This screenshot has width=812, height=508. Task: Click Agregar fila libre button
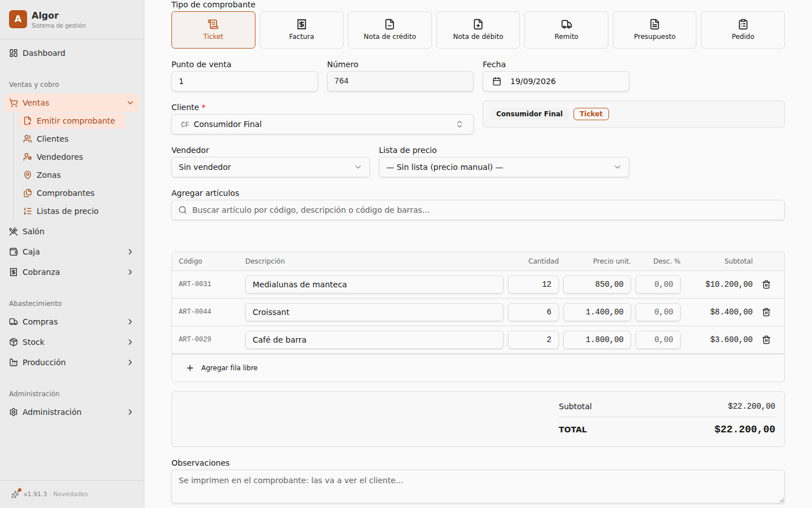coord(222,368)
